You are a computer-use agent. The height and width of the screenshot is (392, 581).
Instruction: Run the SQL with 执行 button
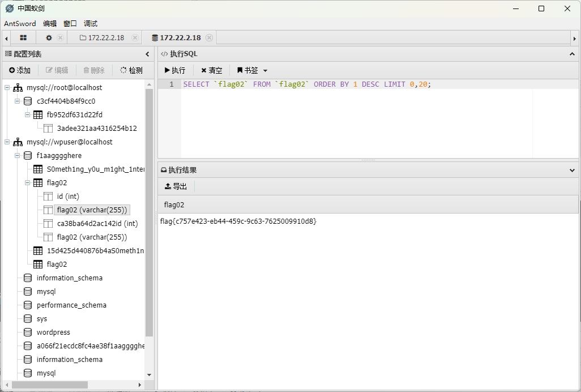tap(175, 70)
